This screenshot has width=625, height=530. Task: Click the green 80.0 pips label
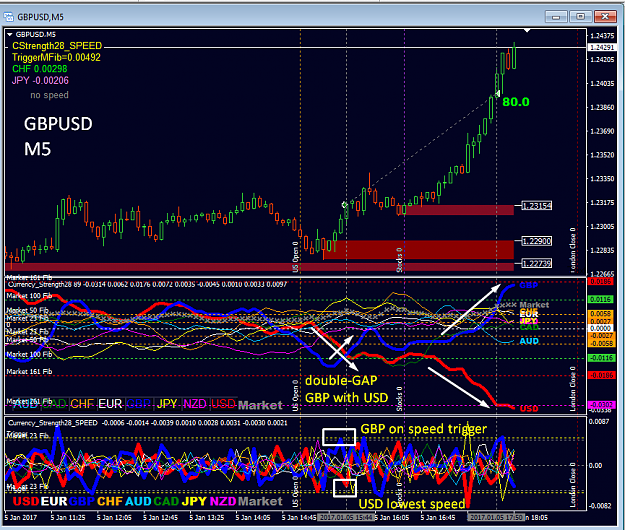516,102
